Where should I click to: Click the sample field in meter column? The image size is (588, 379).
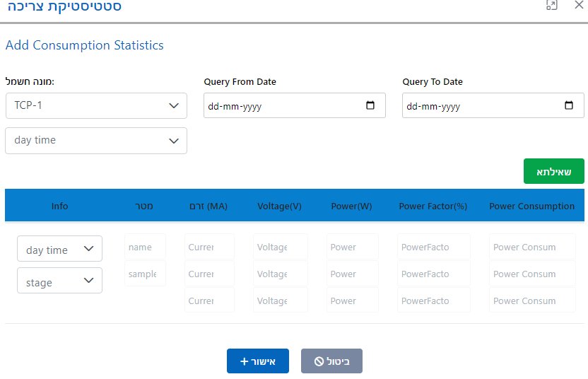(x=145, y=274)
